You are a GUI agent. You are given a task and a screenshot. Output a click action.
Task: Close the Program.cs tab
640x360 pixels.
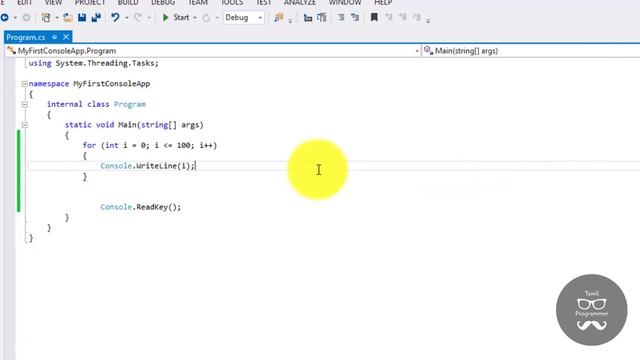[66, 37]
